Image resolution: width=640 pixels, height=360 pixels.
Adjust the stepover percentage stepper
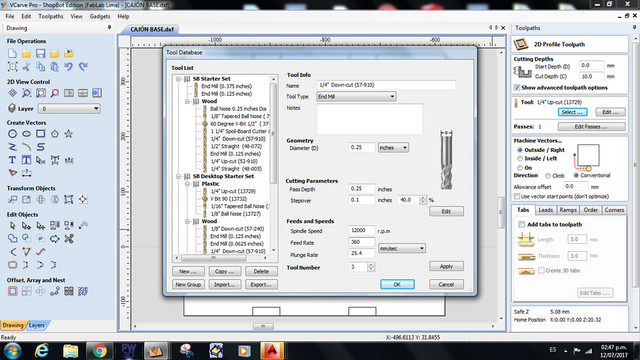pyautogui.click(x=423, y=200)
